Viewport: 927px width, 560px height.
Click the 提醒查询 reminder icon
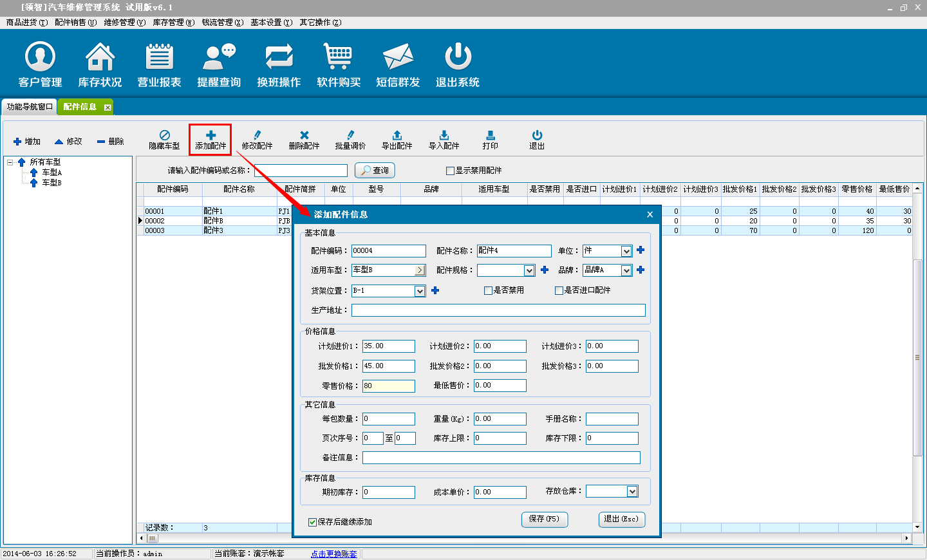tap(219, 57)
